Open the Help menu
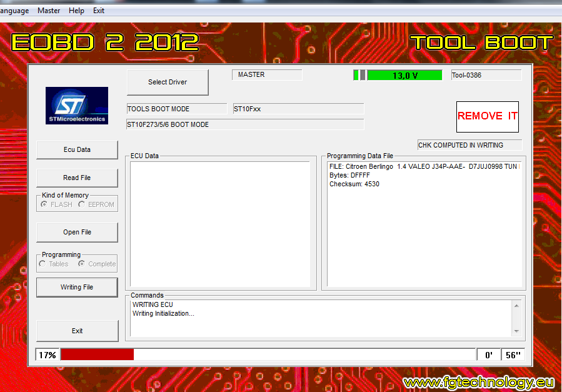Screen dimensions: 562x392 pos(76,11)
